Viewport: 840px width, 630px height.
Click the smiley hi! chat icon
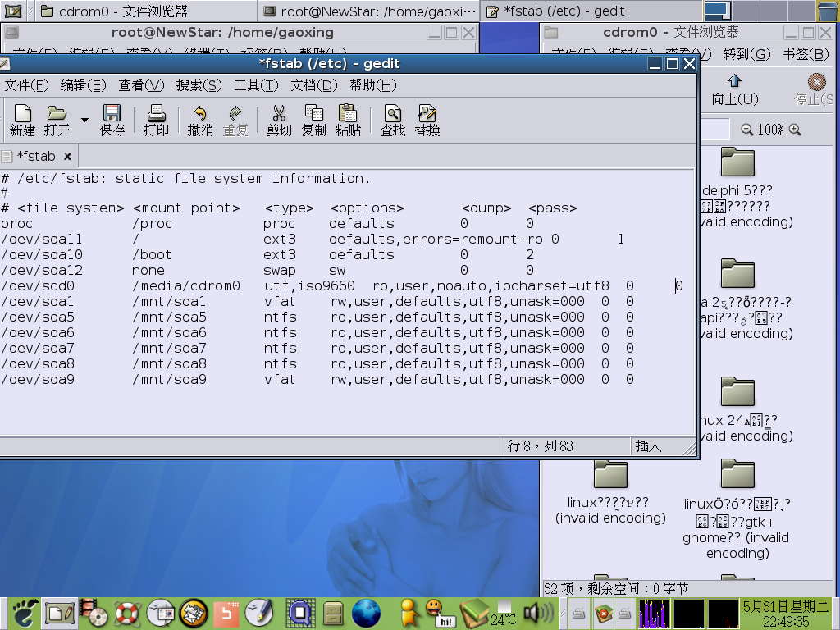[439, 613]
